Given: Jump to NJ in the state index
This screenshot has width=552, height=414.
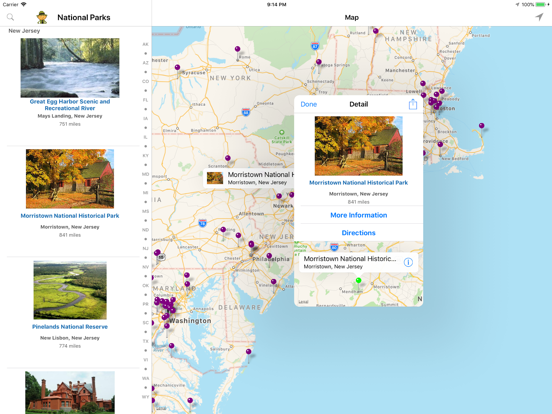Looking at the screenshot, I should coord(145,249).
